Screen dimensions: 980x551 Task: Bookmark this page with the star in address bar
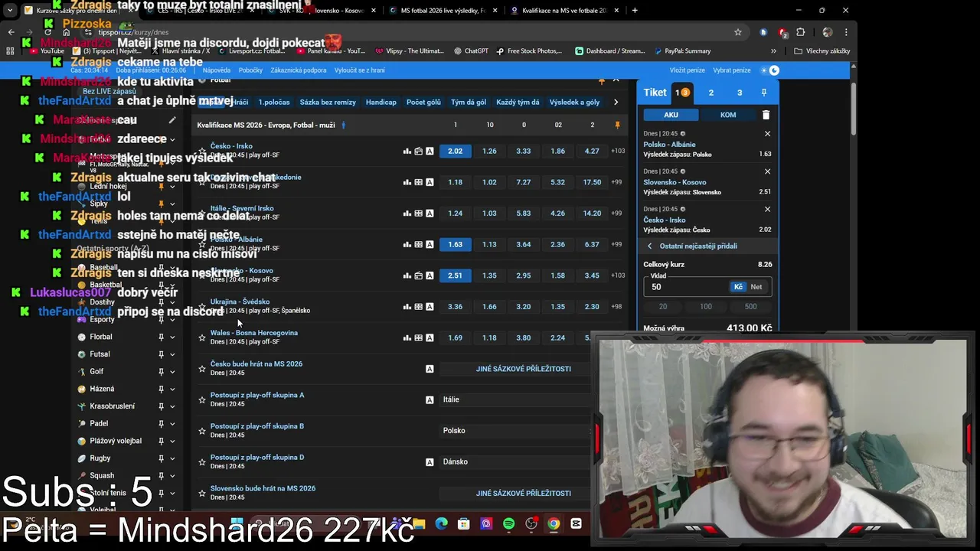[738, 32]
